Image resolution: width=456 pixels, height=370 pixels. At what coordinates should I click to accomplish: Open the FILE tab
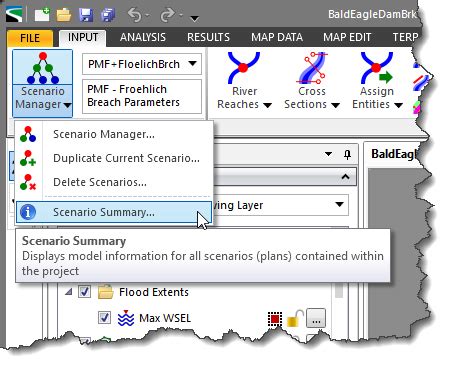30,38
